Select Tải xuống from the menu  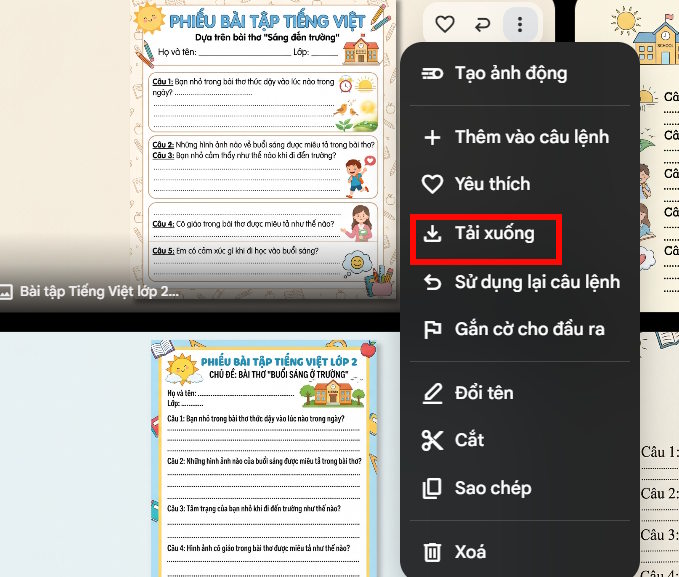[494, 234]
